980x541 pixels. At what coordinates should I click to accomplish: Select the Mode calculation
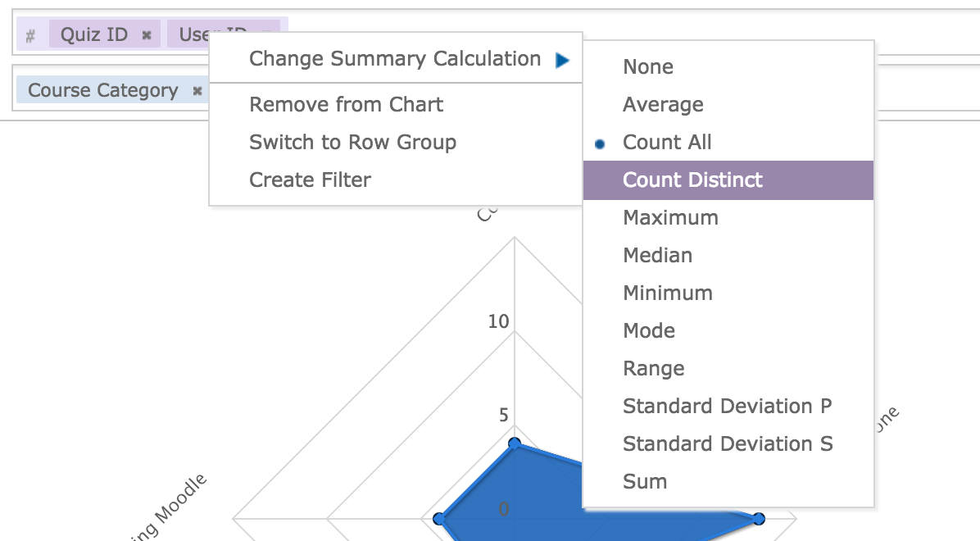point(649,331)
